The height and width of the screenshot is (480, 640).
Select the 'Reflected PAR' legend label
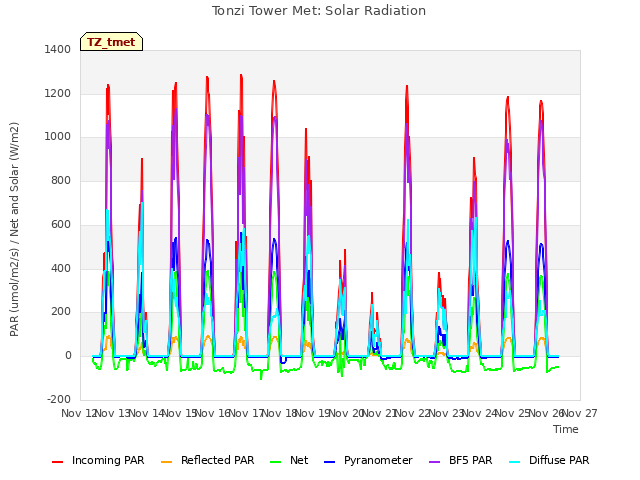click(218, 460)
